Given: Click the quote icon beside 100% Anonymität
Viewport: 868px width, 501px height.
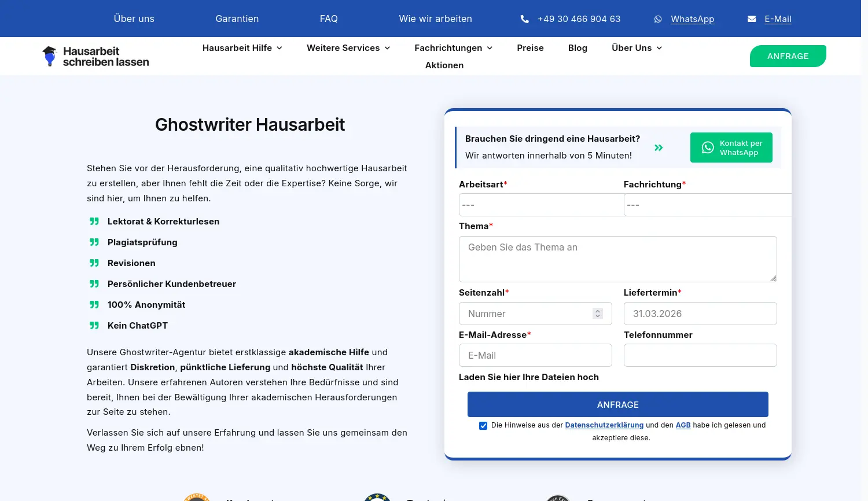Looking at the screenshot, I should pyautogui.click(x=94, y=304).
